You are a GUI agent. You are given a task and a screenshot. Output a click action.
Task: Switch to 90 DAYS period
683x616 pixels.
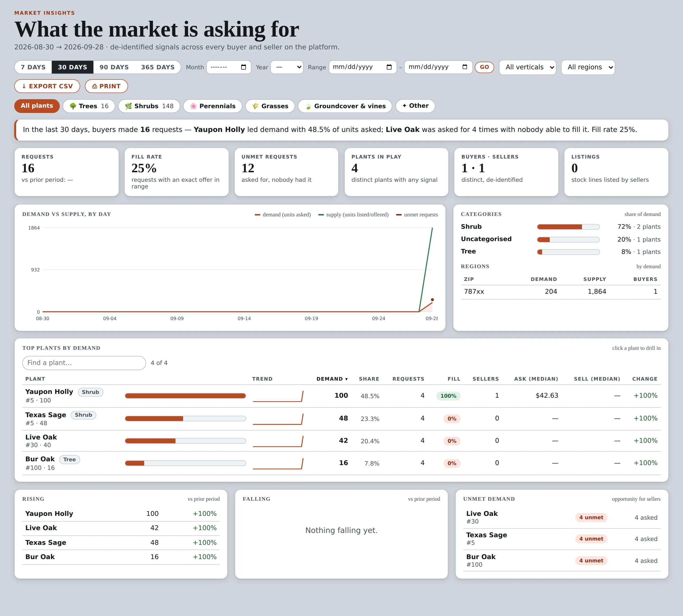(x=114, y=67)
